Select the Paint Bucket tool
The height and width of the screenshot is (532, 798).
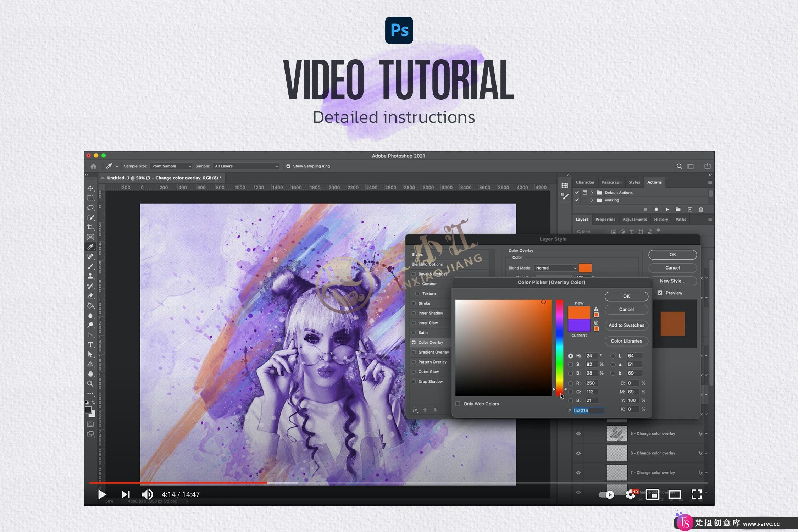pos(90,305)
